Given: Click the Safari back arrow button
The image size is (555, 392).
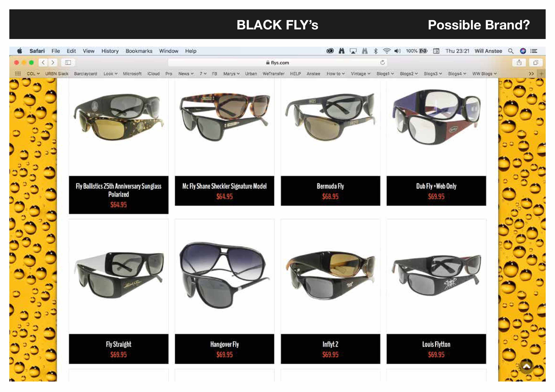Looking at the screenshot, I should click(x=43, y=63).
